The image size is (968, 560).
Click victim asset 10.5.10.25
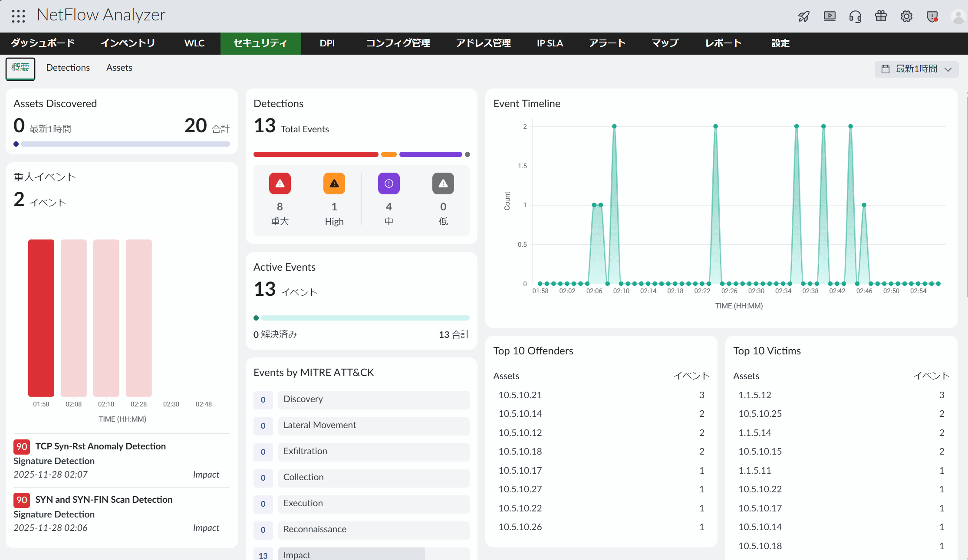[x=760, y=414]
